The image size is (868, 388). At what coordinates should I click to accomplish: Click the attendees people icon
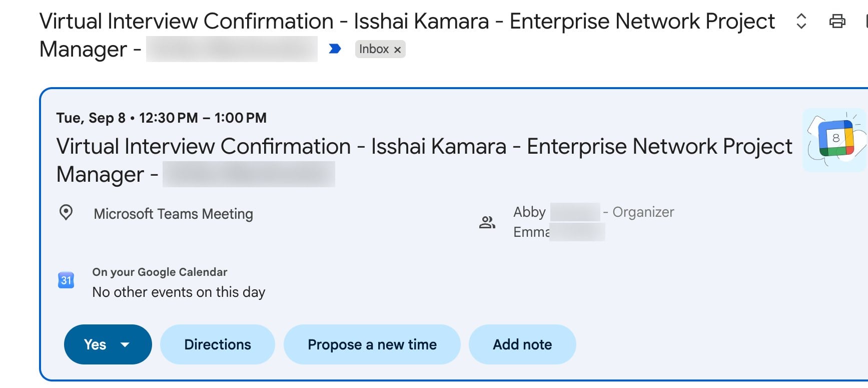click(x=487, y=222)
